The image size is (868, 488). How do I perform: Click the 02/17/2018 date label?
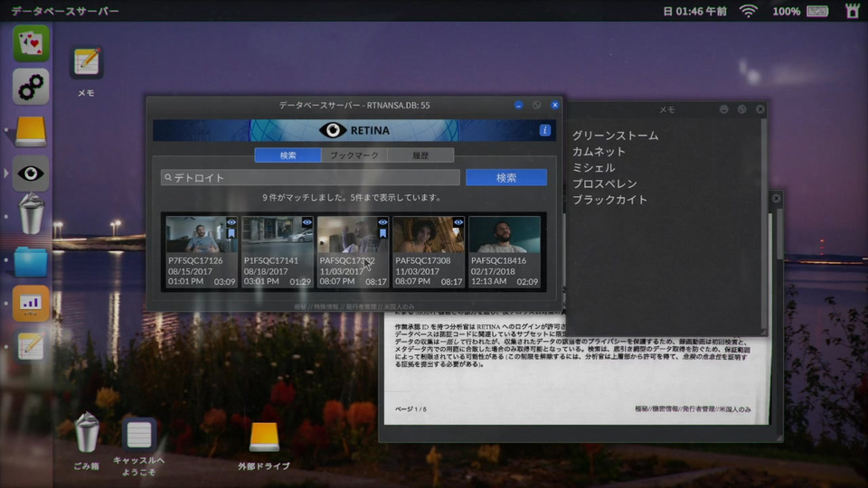pyautogui.click(x=493, y=271)
